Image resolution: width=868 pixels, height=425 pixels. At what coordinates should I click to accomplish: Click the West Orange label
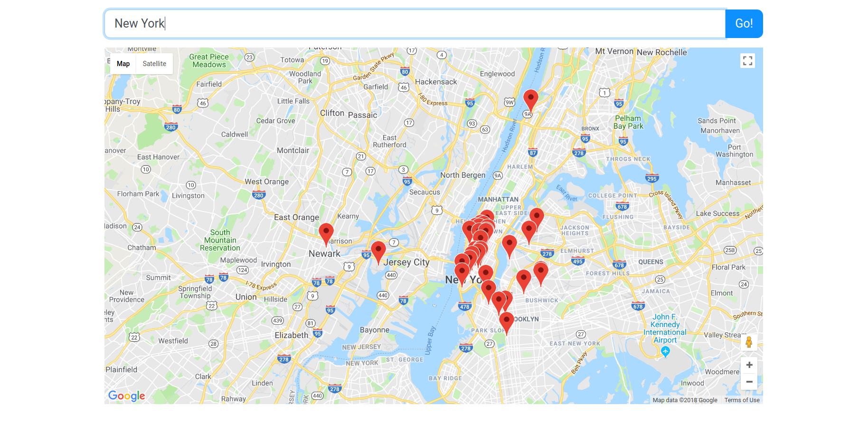point(267,182)
